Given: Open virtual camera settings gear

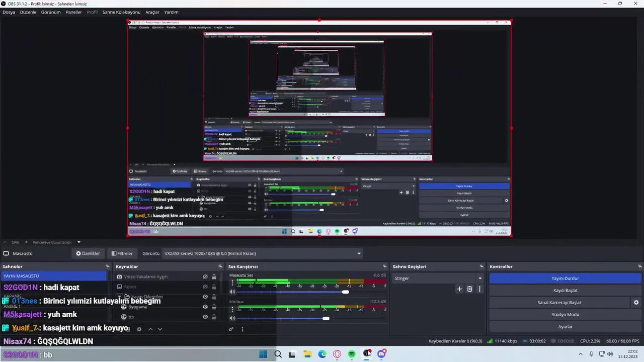Looking at the screenshot, I should pos(636,303).
